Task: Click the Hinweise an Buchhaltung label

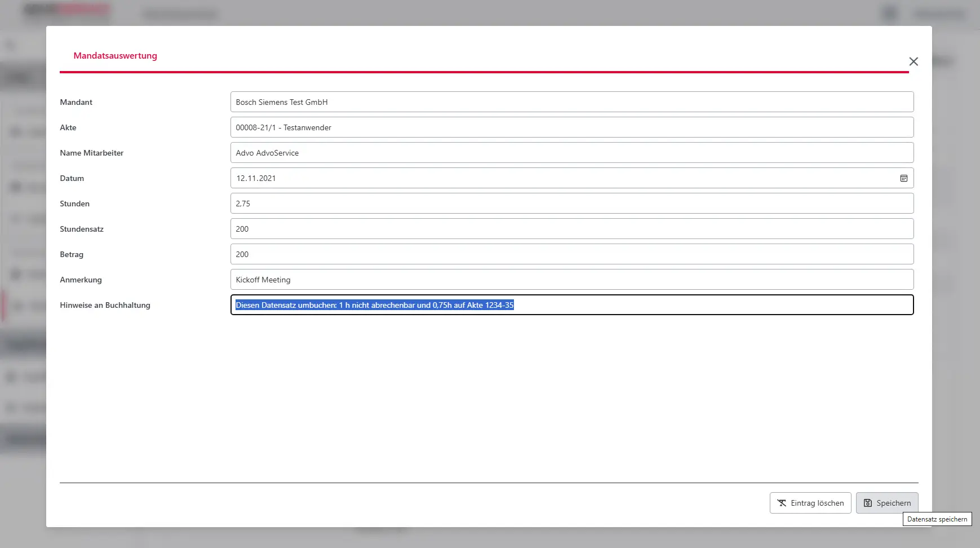Action: [x=105, y=305]
